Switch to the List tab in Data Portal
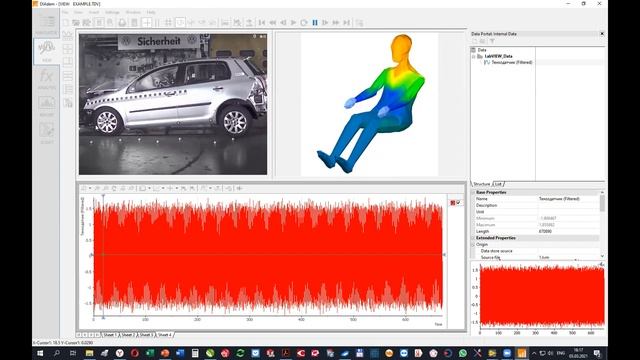 coord(498,184)
